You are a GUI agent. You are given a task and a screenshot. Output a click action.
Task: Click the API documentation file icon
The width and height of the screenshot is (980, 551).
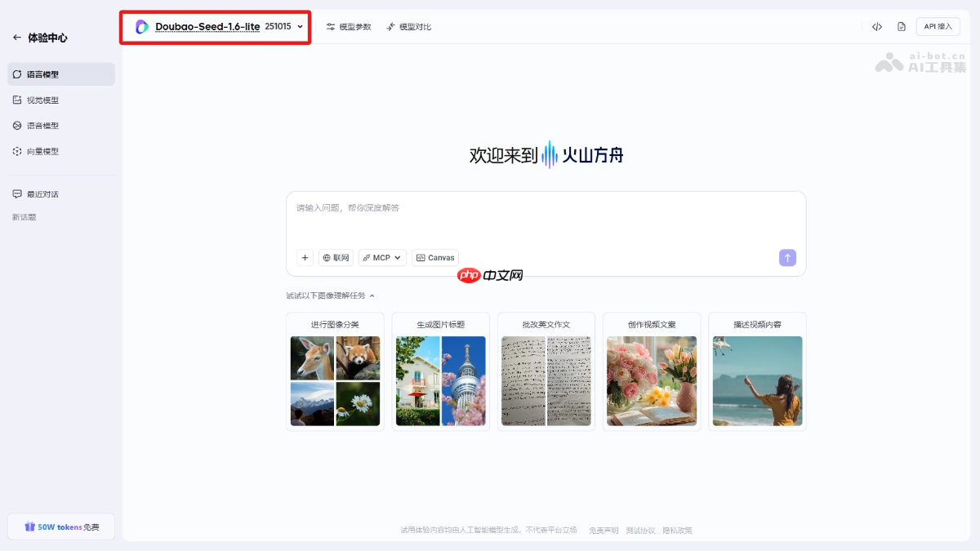(x=901, y=26)
